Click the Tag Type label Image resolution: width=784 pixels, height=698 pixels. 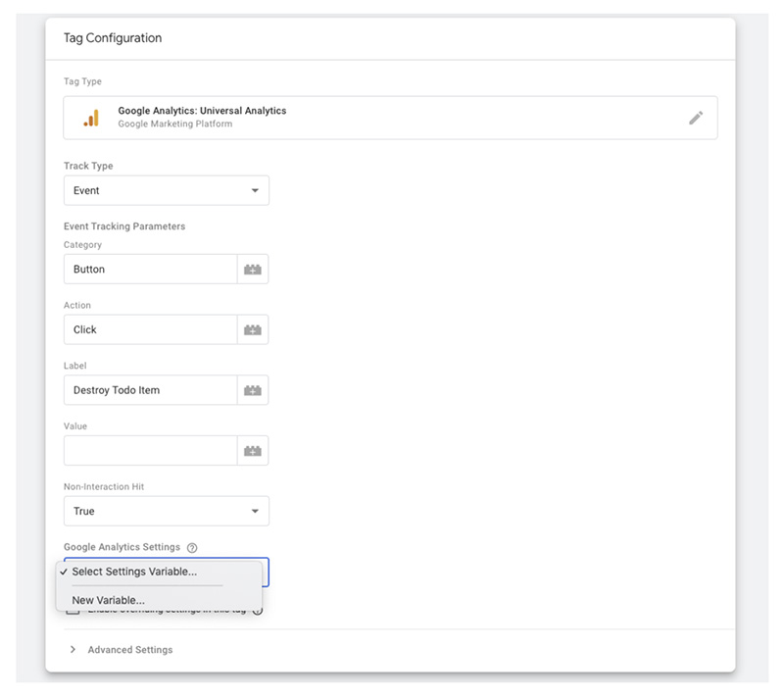tap(82, 81)
